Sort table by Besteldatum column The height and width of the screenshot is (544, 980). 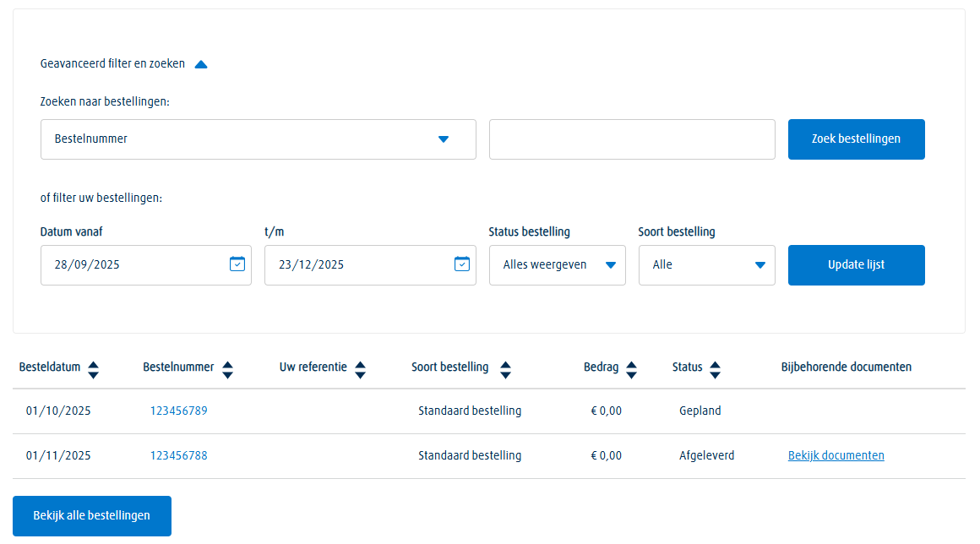(x=93, y=369)
